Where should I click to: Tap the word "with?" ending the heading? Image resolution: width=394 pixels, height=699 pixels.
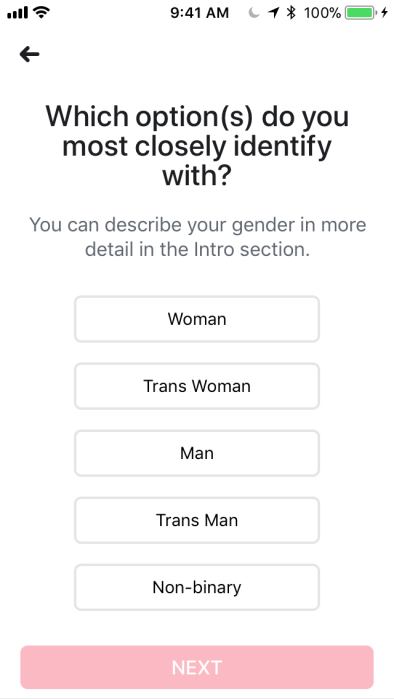197,176
